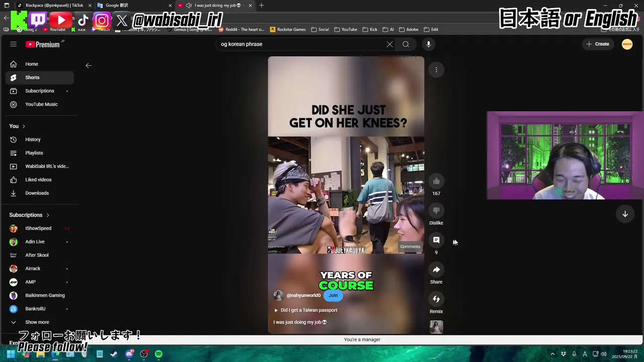This screenshot has height=362, width=644.
Task: Click the back arrow beside the Shorts player
Action: pos(89,65)
